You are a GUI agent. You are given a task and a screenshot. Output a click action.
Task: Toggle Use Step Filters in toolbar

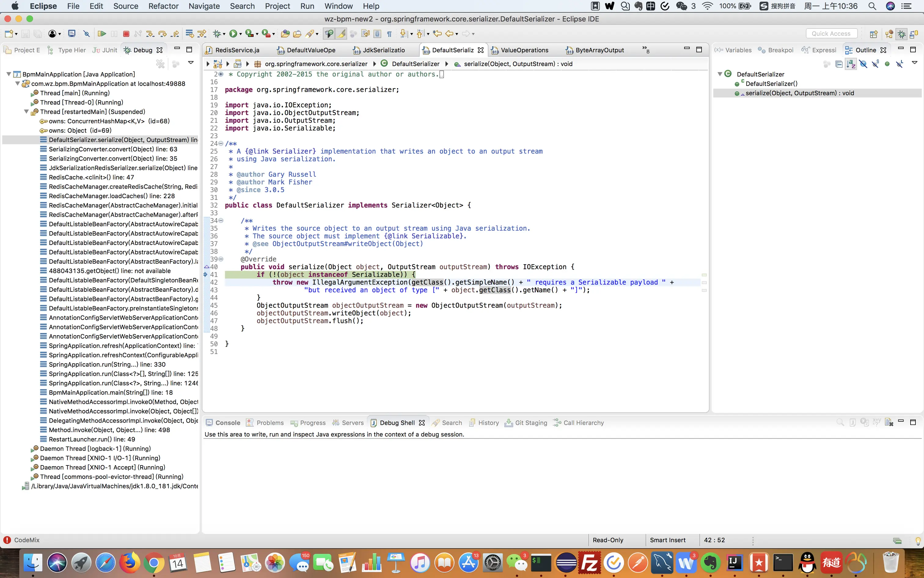click(x=202, y=34)
